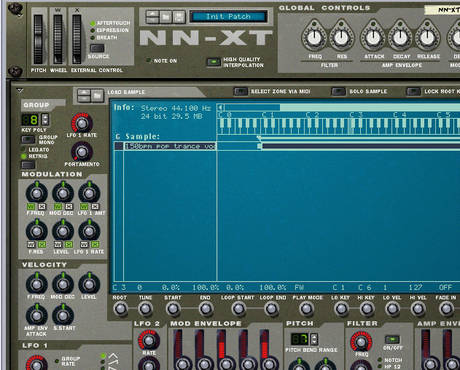Enable External Control X for modulation Level
The width and height of the screenshot is (460, 370).
pyautogui.click(x=69, y=245)
